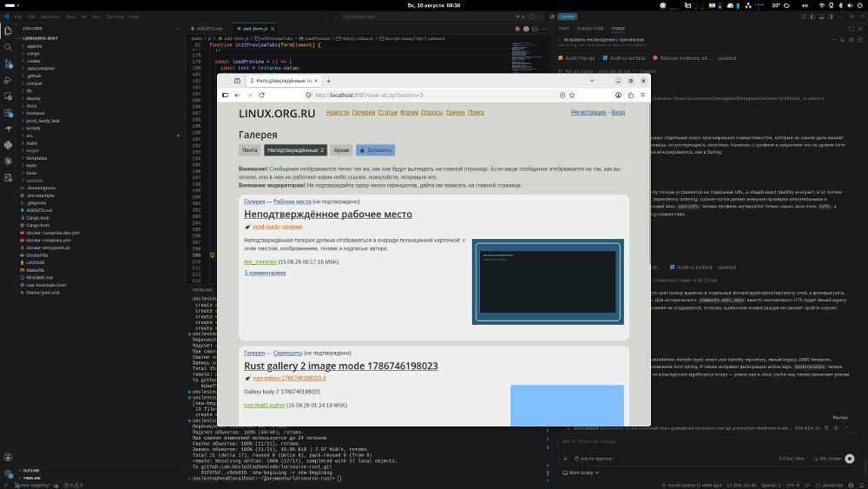Click the browser back arrow

238,96
